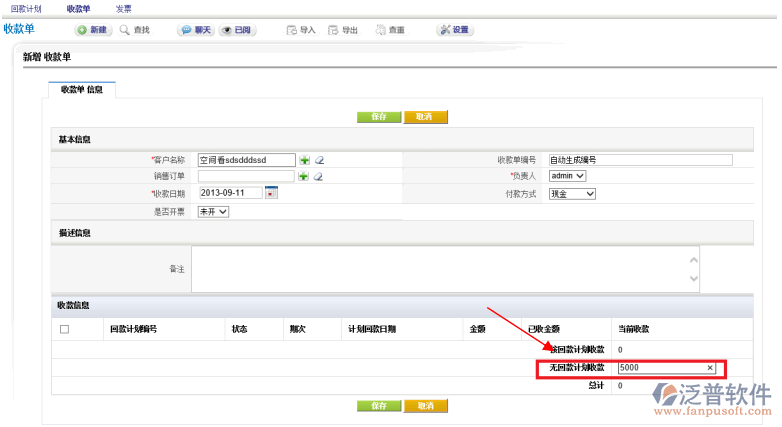Image resolution: width=782 pixels, height=427 pixels.
Task: Click the 查重 duplicate check icon
Action: 381,30
